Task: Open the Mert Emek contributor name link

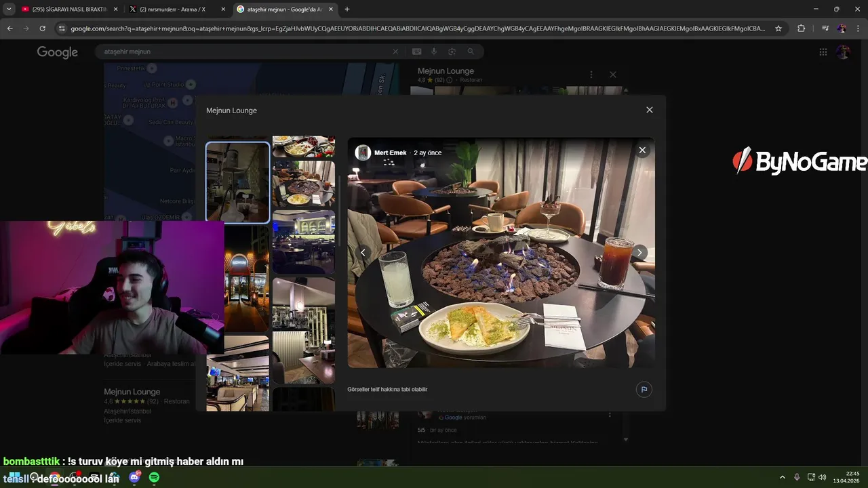Action: [391, 152]
